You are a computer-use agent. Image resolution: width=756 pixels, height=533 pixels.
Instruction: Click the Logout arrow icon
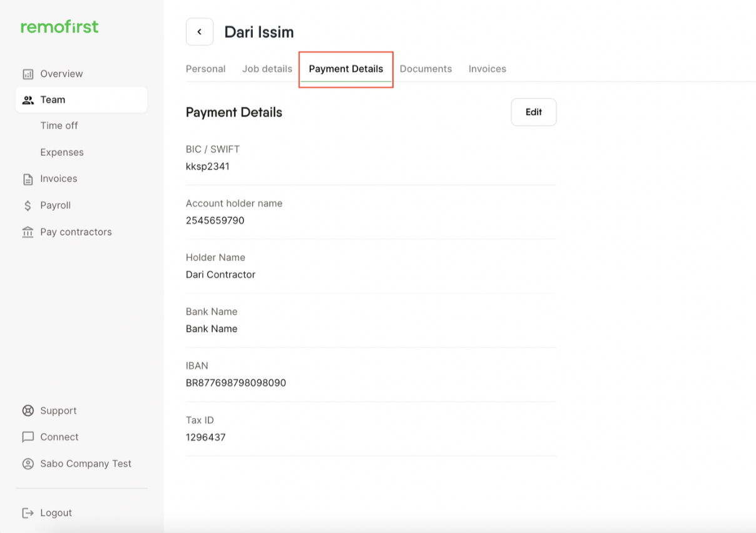tap(28, 513)
